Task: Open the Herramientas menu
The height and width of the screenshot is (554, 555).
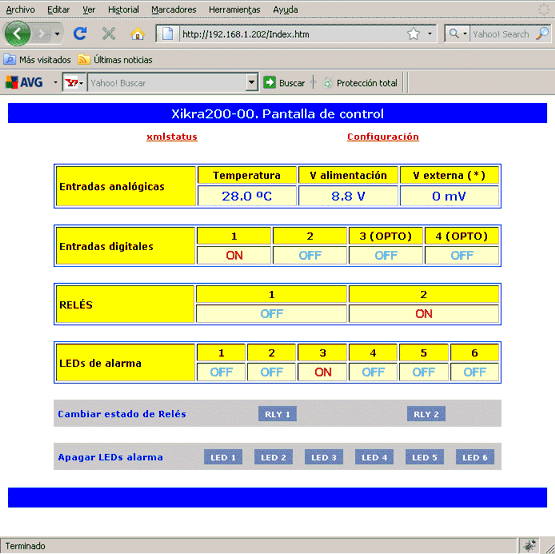Action: coord(234,10)
